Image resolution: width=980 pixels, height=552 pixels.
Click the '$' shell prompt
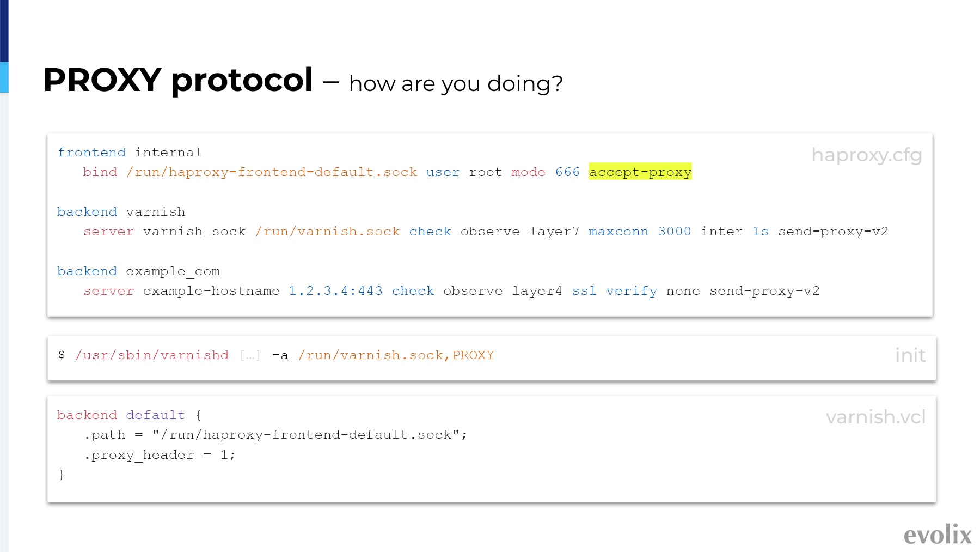coord(62,355)
